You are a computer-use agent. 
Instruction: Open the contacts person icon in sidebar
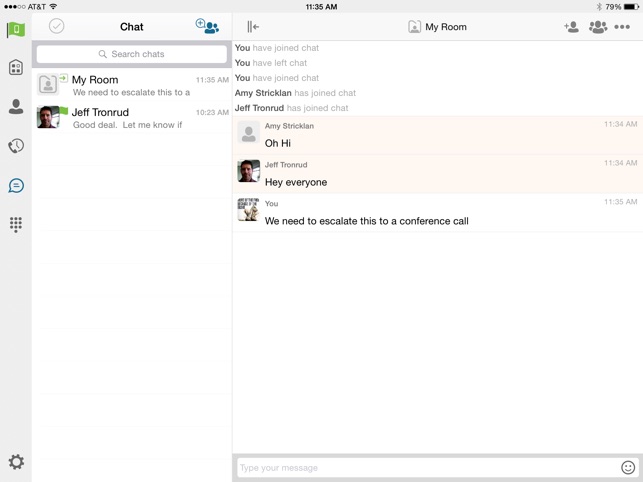(16, 107)
